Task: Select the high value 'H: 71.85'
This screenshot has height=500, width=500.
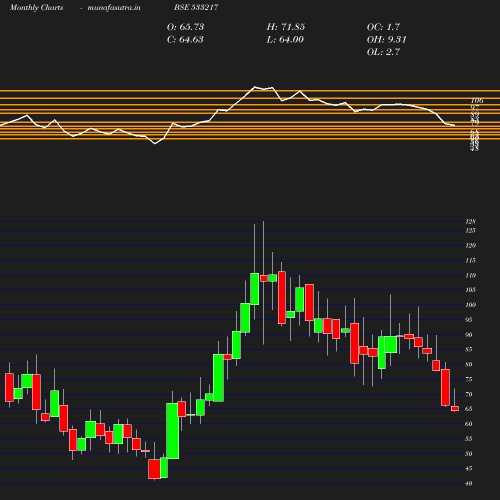Action: pyautogui.click(x=286, y=27)
